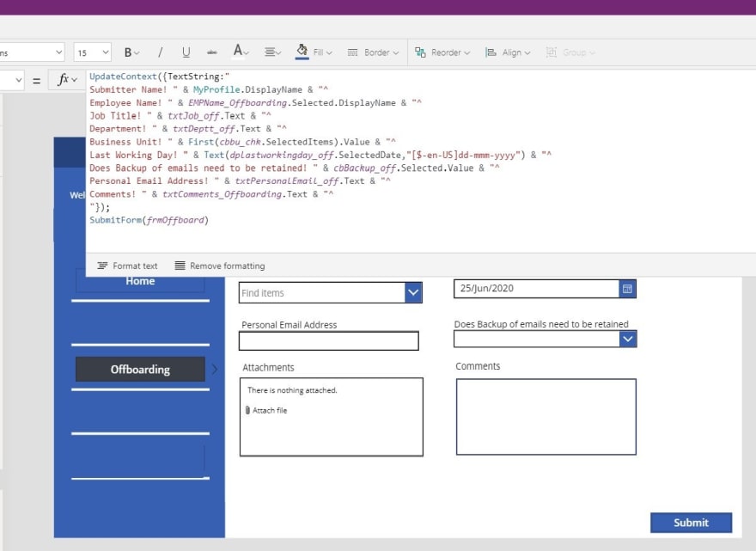Click the Group toolbar option
Viewport: 756px width, 551px height.
click(570, 52)
